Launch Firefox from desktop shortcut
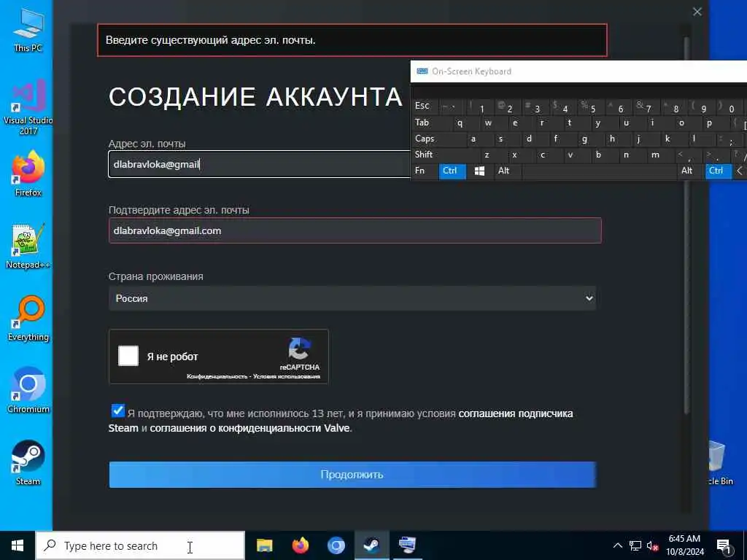This screenshot has height=560, width=747. pyautogui.click(x=28, y=174)
